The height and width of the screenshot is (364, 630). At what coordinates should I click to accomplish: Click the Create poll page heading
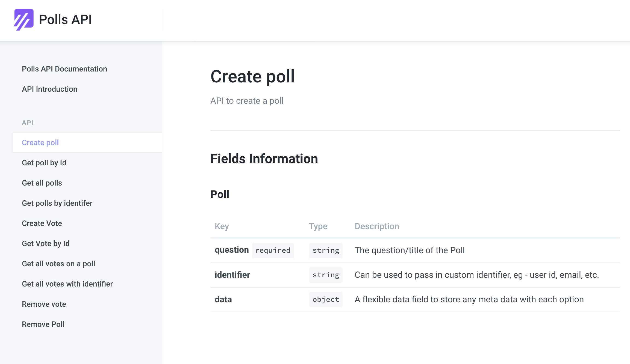click(x=252, y=77)
